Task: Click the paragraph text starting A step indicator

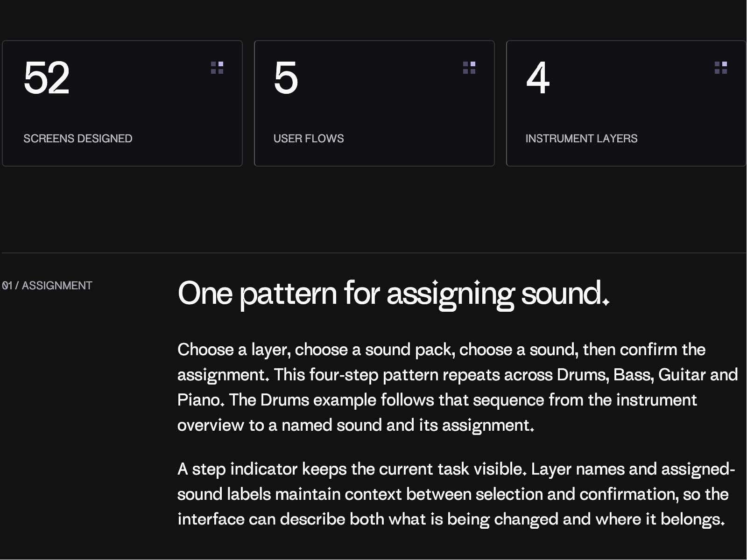Action: [457, 494]
